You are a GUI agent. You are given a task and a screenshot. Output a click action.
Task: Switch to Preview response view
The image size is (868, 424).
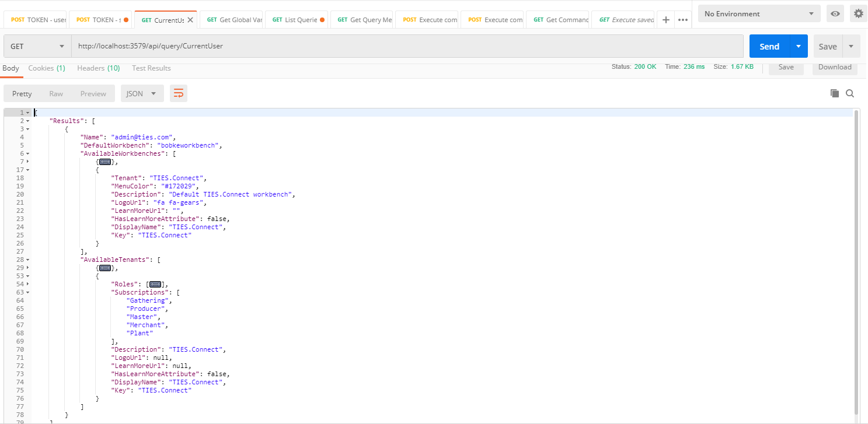(93, 94)
